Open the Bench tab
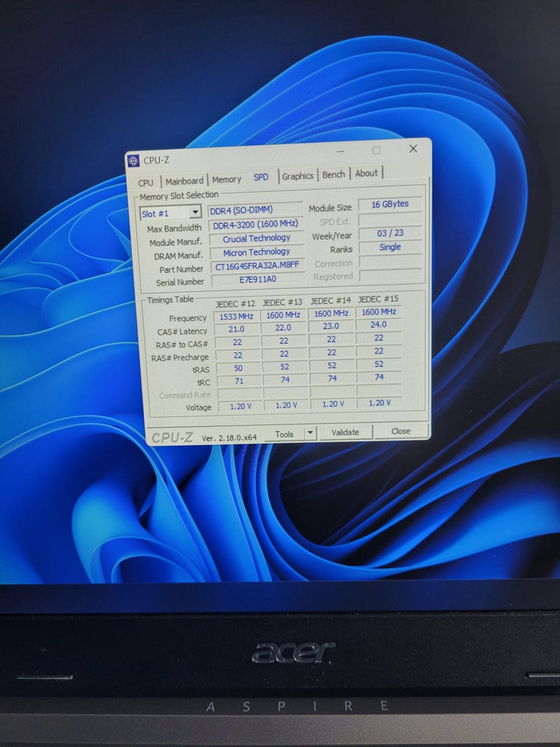560x747 pixels. pyautogui.click(x=334, y=174)
